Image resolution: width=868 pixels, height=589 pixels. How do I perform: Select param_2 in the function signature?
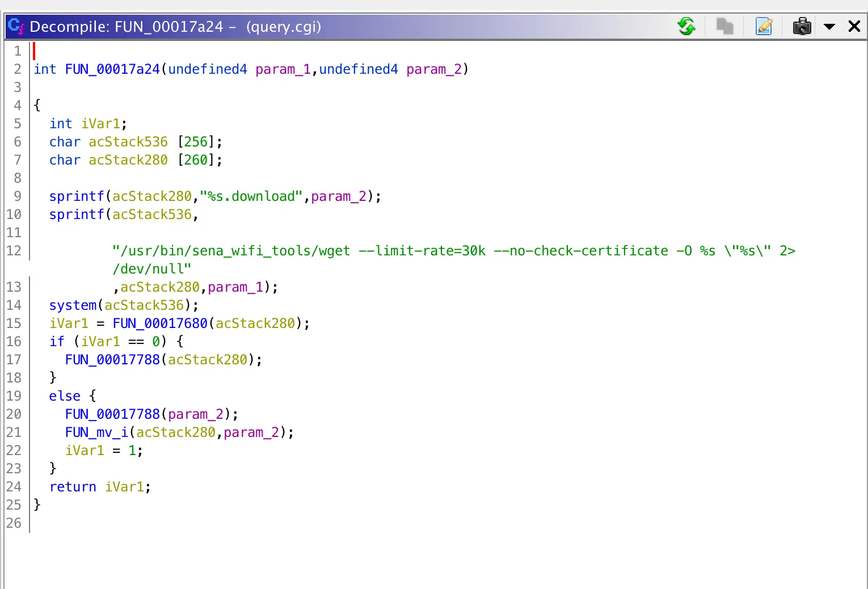click(434, 69)
